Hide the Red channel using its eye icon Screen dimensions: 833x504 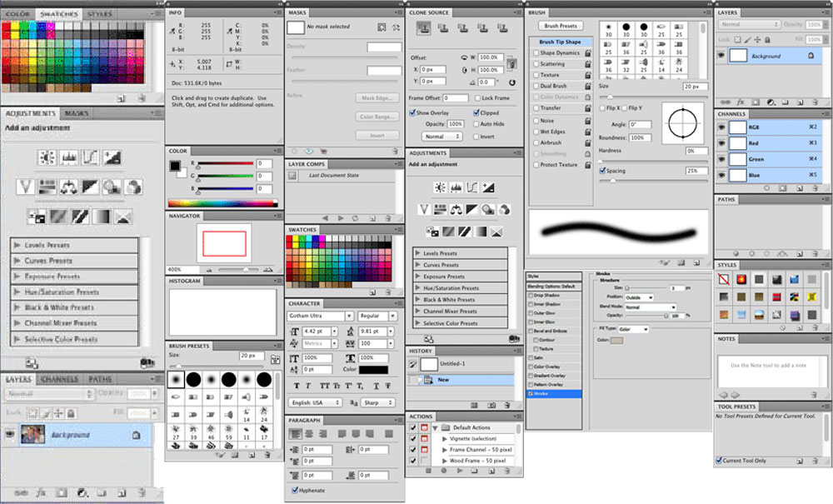coord(721,143)
